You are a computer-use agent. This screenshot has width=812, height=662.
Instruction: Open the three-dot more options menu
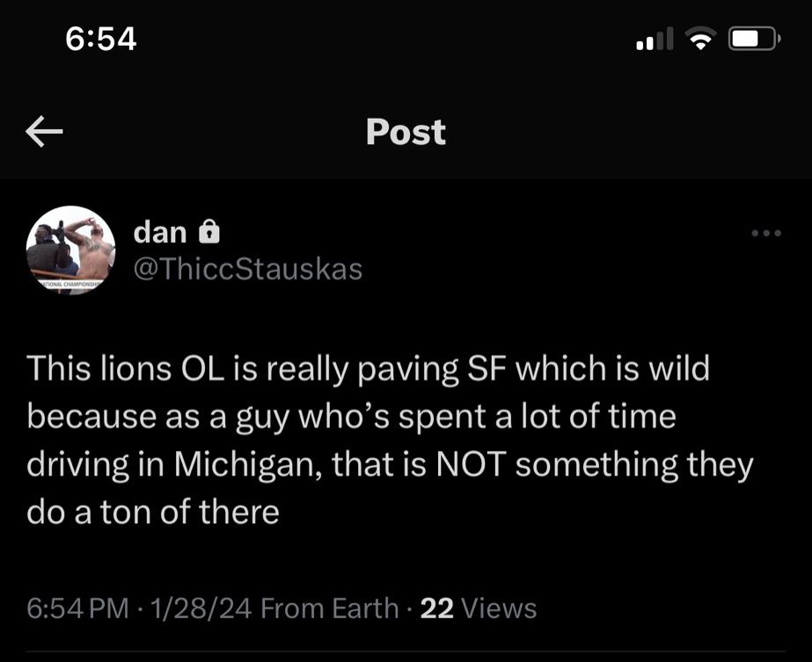tap(765, 234)
